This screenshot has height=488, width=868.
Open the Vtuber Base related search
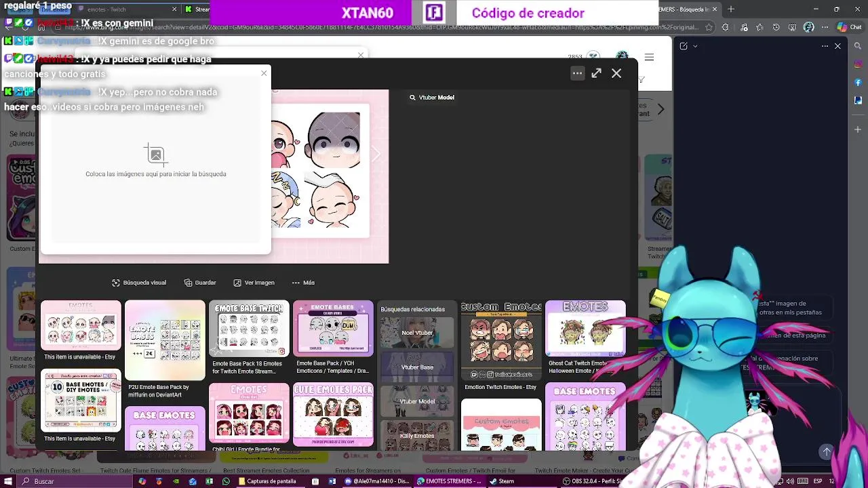point(417,367)
